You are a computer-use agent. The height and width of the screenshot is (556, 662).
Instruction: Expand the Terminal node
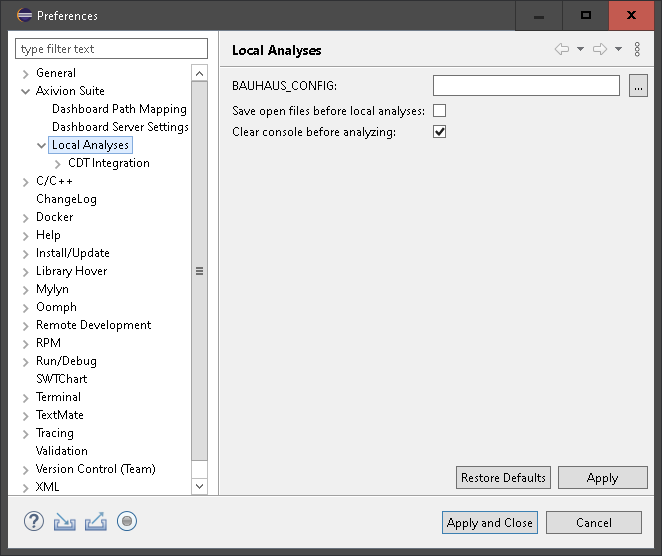pyautogui.click(x=26, y=398)
